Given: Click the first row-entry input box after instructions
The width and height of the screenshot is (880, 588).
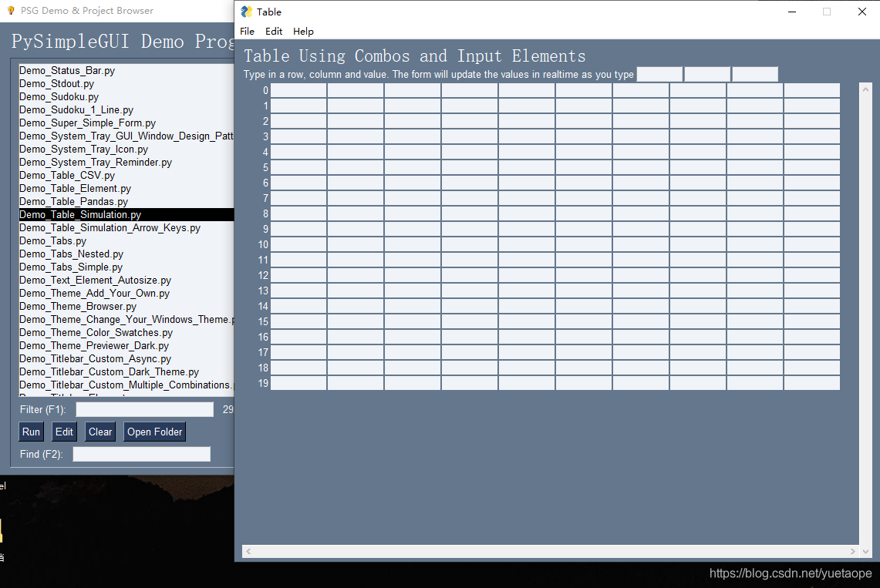Looking at the screenshot, I should [x=660, y=74].
